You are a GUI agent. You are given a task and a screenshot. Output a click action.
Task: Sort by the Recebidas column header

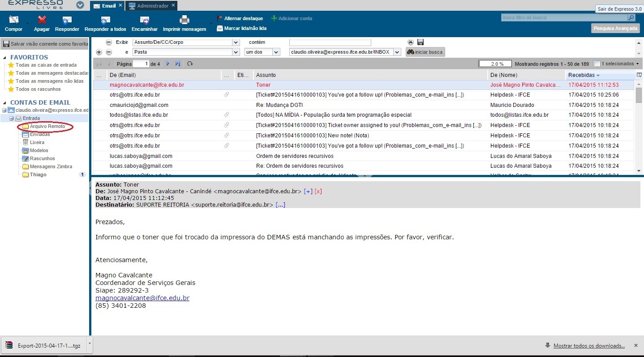600,75
